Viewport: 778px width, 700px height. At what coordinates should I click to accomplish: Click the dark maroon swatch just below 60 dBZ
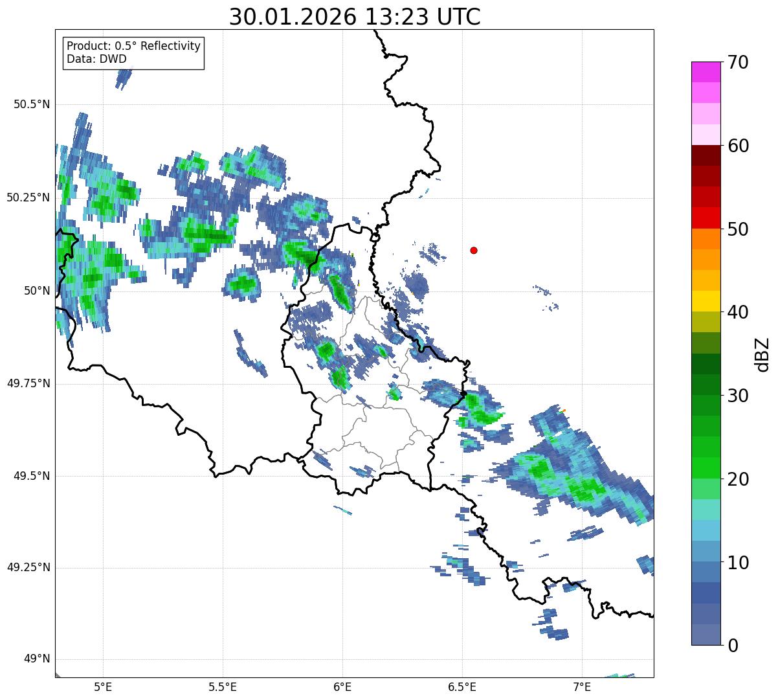point(706,156)
